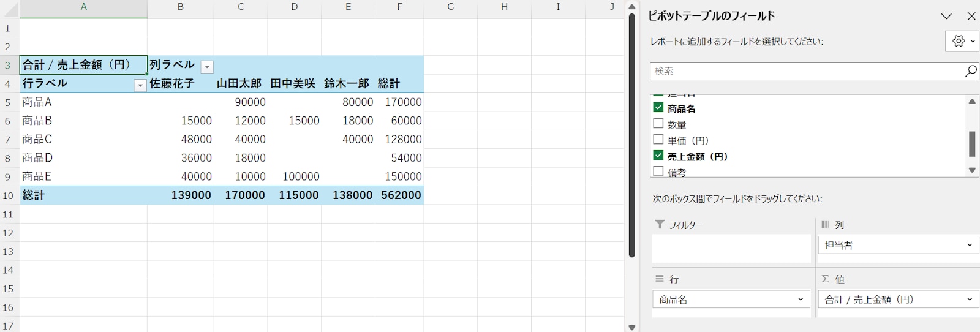This screenshot has height=332, width=980.
Task: Click field list scroll up arrow
Action: click(972, 101)
